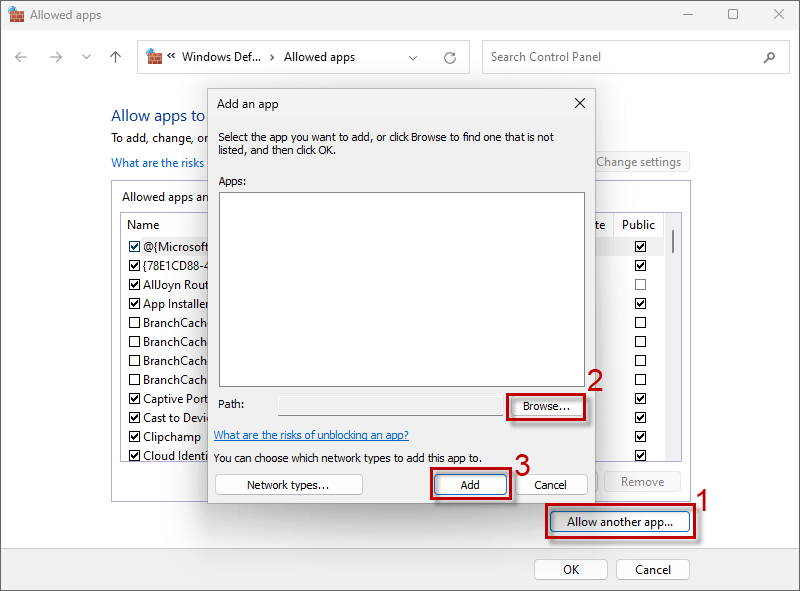Toggle Public checkbox in @{Microsoft row
Viewport: 800px width, 591px height.
pyautogui.click(x=640, y=247)
